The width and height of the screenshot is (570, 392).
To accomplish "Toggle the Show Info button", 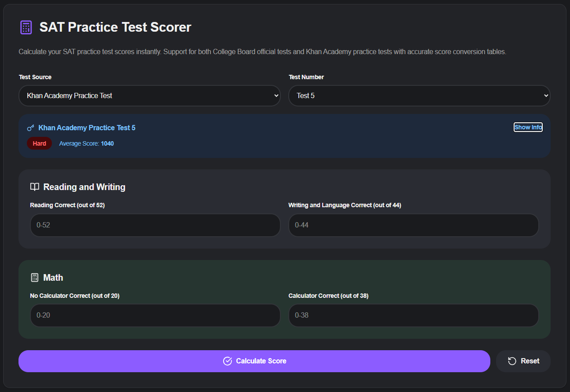I will 528,127.
